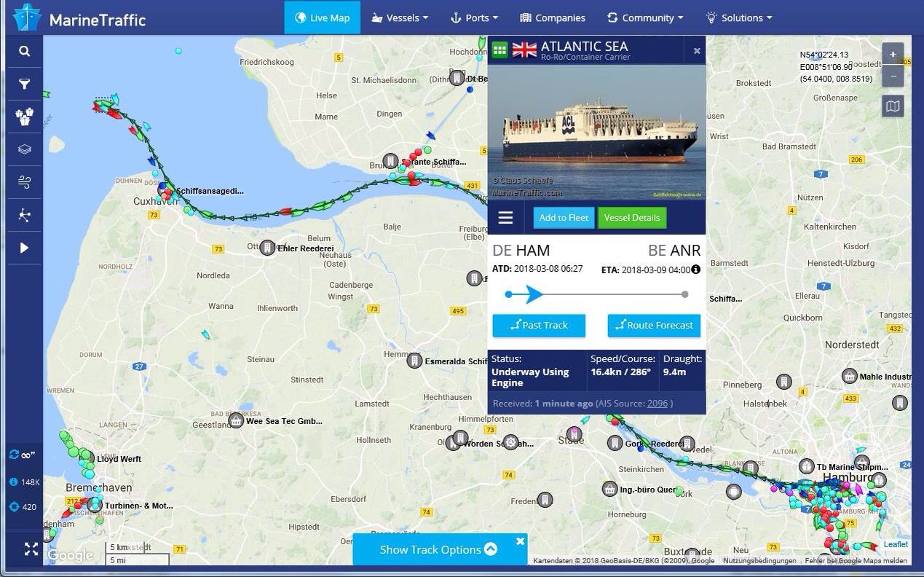Toggle the My Fleets vessels icon
Image resolution: width=924 pixels, height=577 pixels.
tap(24, 117)
